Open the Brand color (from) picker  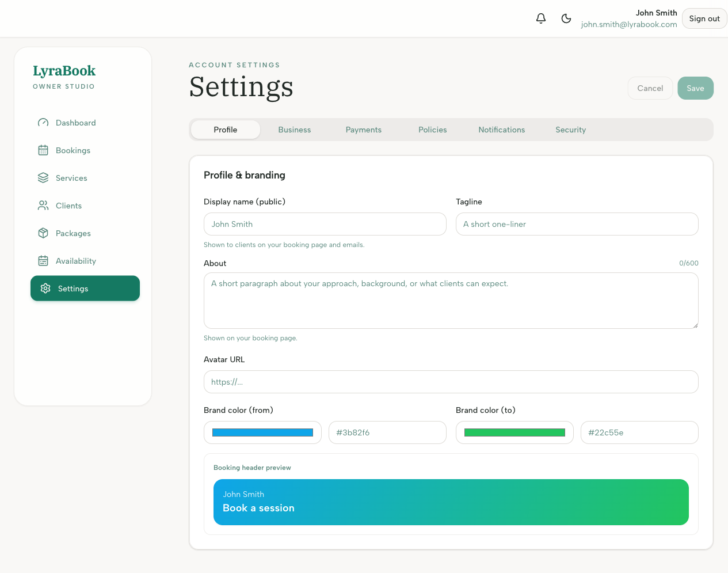262,432
